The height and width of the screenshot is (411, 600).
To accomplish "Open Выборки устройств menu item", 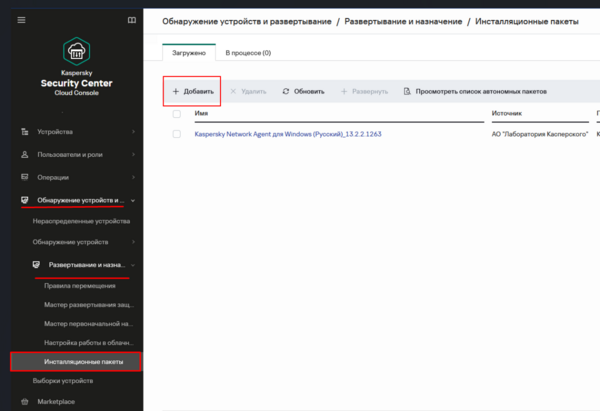I will (63, 381).
